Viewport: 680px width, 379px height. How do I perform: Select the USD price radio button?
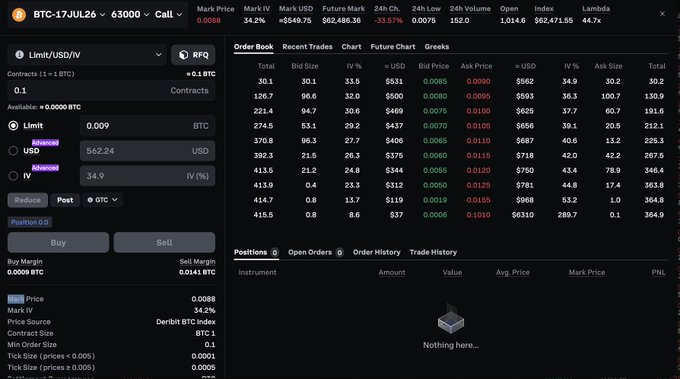pyautogui.click(x=13, y=150)
